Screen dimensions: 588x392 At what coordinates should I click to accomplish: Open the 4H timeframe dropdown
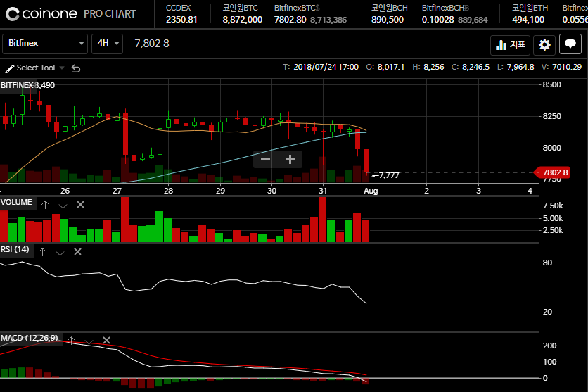[107, 44]
